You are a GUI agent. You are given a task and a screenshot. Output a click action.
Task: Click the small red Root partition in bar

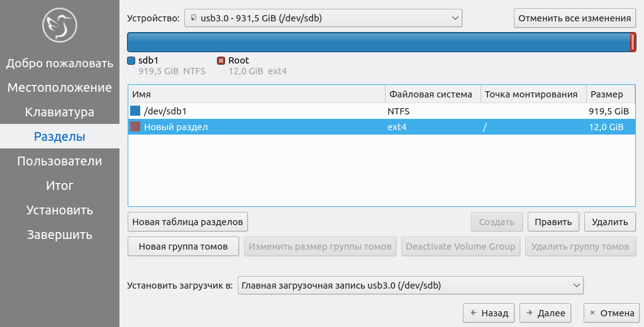[633, 42]
